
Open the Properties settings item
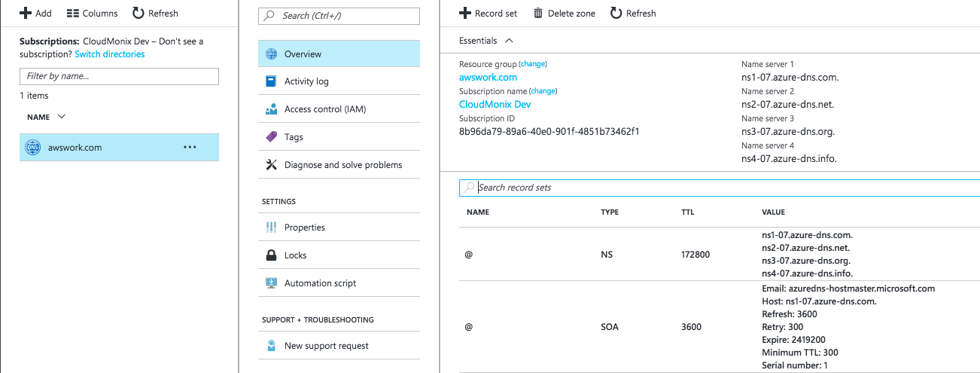pos(339,228)
